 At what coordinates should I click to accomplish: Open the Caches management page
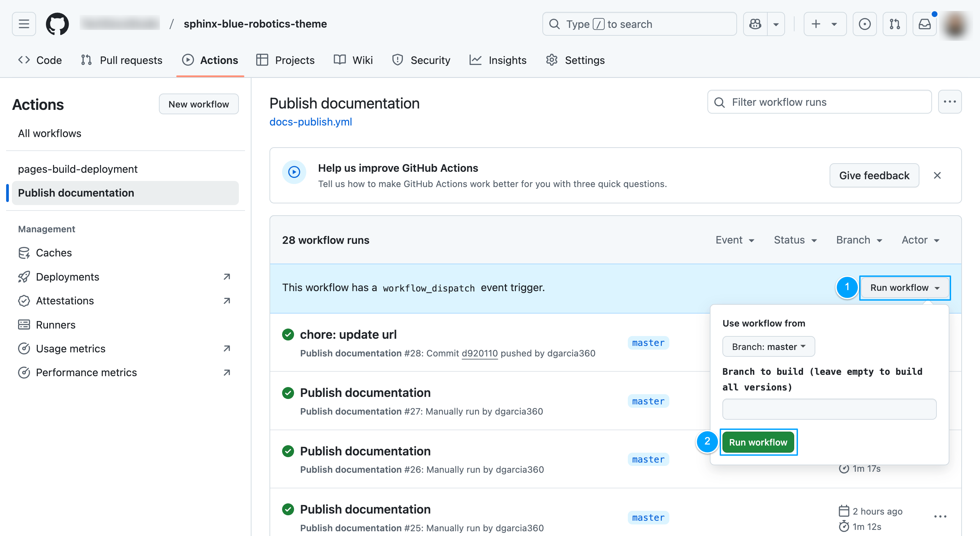(54, 253)
